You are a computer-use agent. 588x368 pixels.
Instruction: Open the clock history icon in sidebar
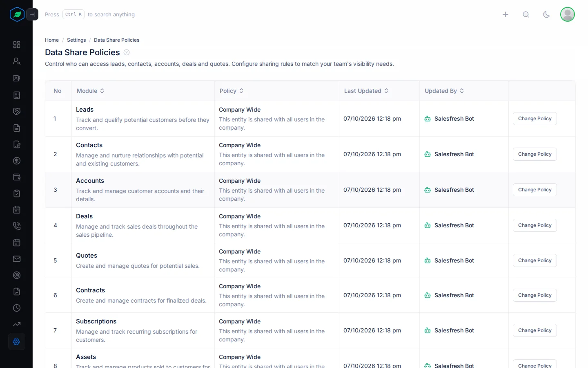(x=17, y=308)
